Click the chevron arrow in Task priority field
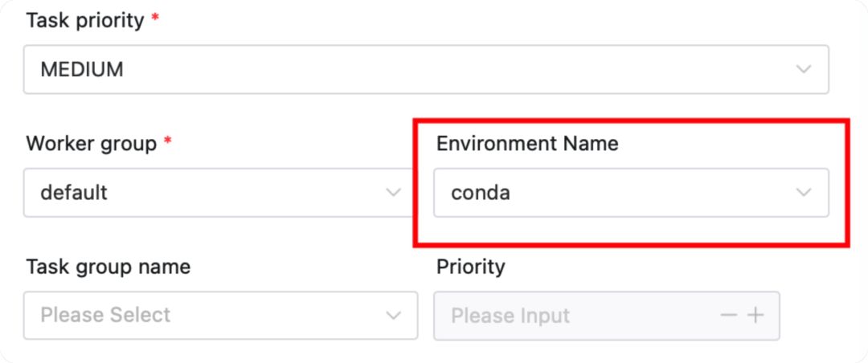The width and height of the screenshot is (868, 363). click(803, 69)
